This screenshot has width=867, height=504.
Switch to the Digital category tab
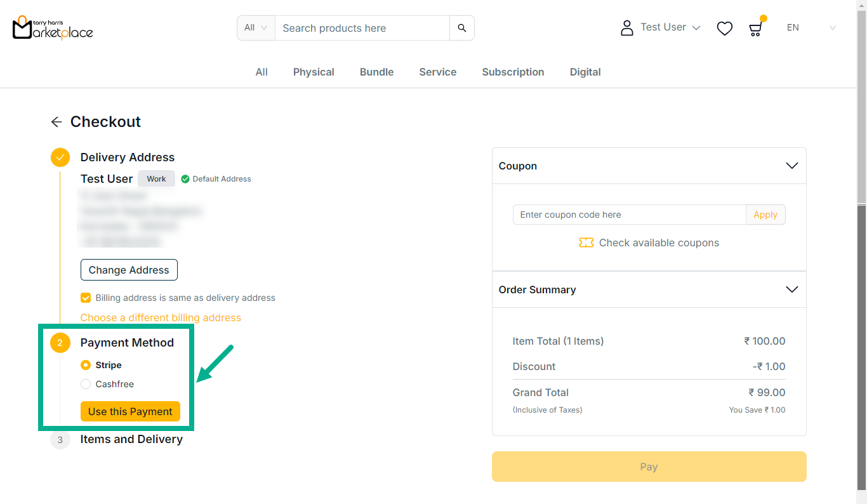tap(585, 72)
